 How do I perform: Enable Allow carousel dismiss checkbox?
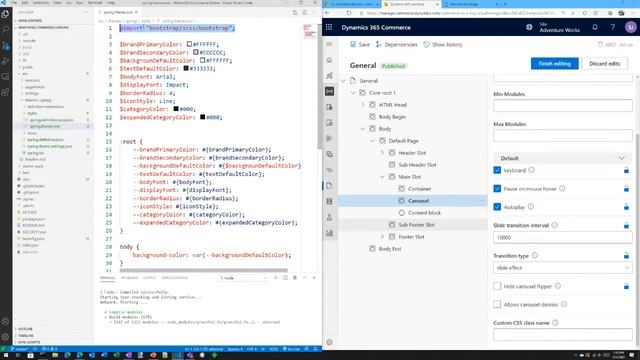(x=497, y=304)
